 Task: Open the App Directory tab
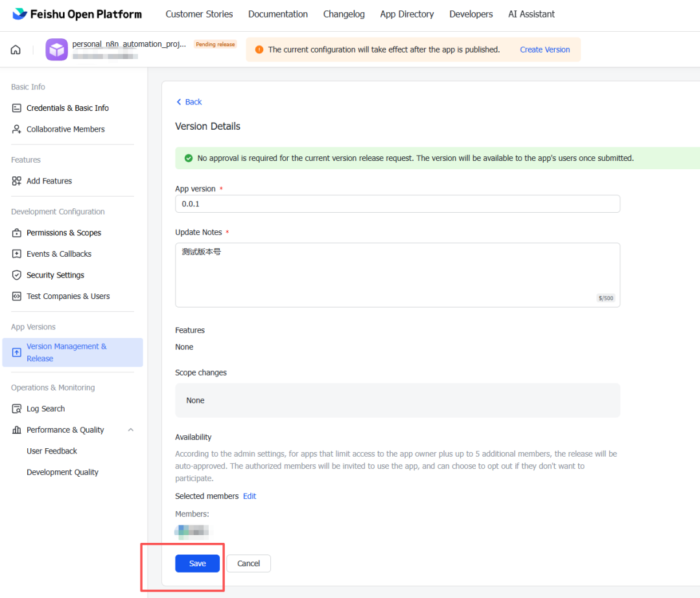click(x=406, y=14)
